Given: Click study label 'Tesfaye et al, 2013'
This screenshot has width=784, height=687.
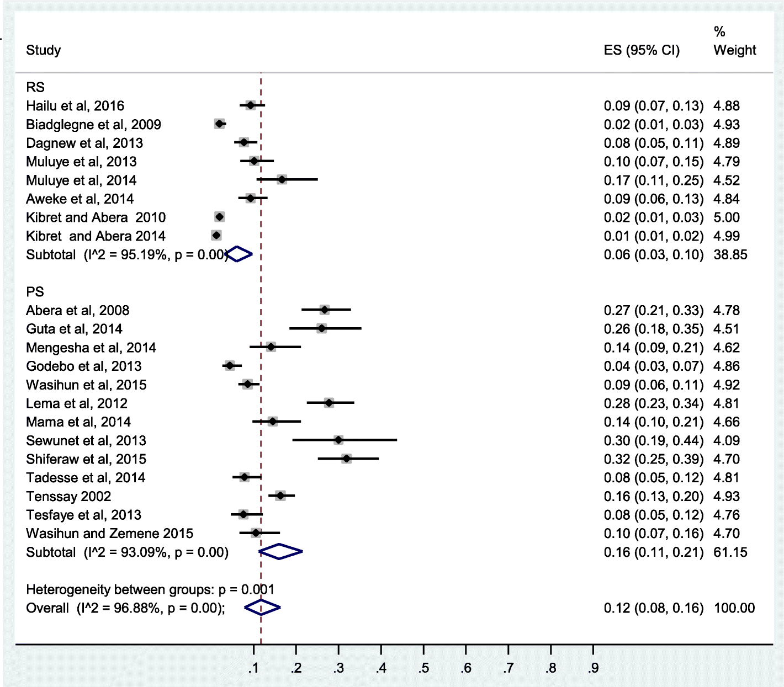Looking at the screenshot, I should point(84,515).
